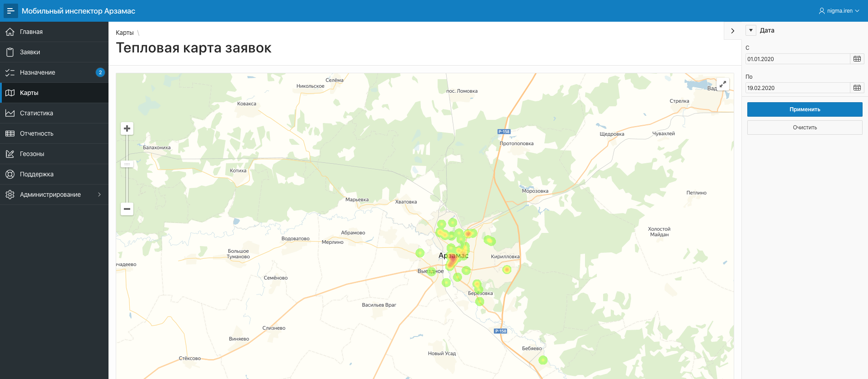Select the Карты menu item

point(54,93)
